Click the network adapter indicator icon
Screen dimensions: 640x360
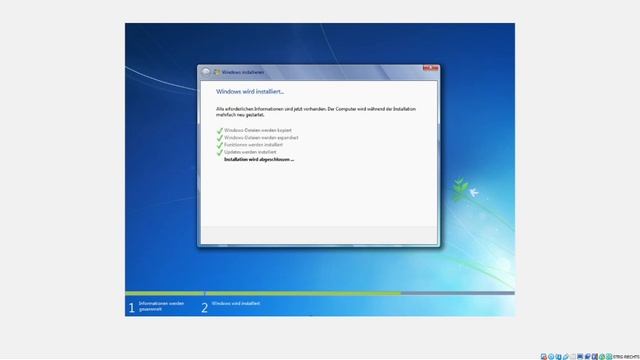558,357
